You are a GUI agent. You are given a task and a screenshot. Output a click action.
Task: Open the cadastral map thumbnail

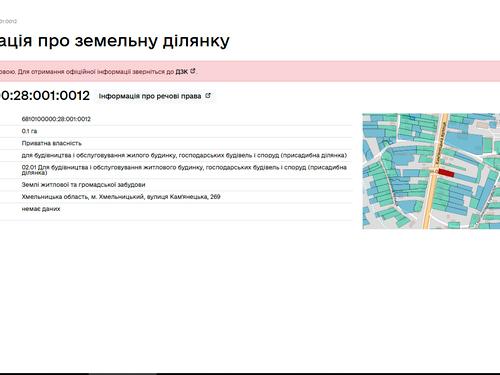click(x=431, y=171)
